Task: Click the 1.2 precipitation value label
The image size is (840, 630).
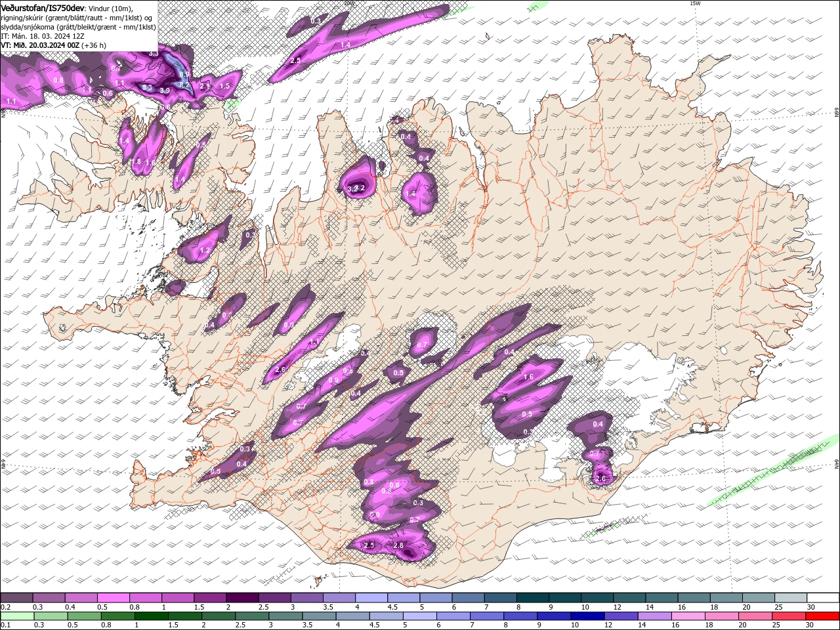Action: (204, 250)
